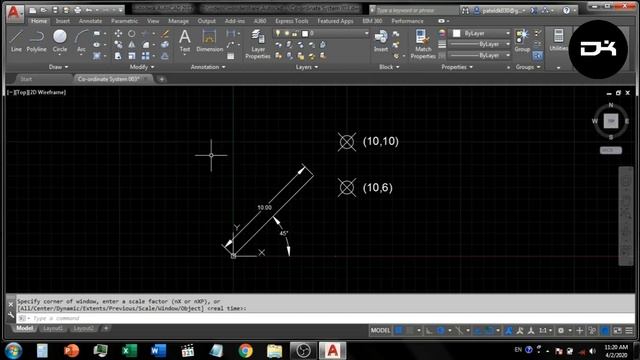Close the command line window
The height and width of the screenshot is (360, 640).
11,304
